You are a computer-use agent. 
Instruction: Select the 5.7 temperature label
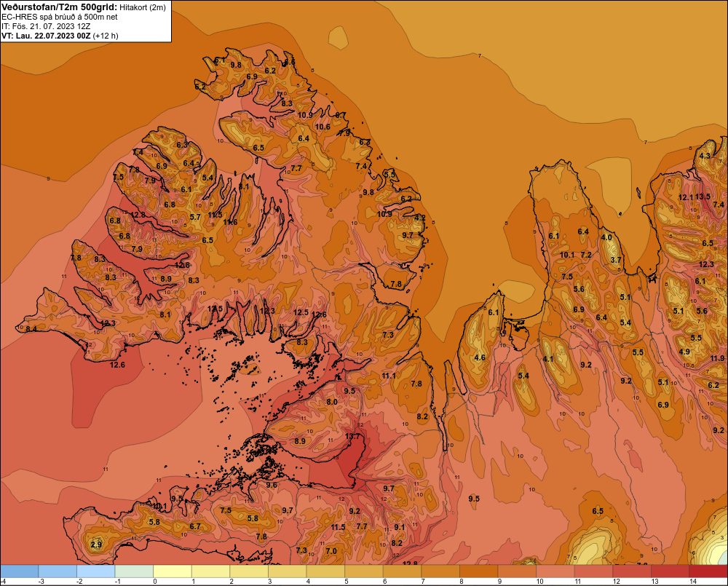tap(195, 217)
